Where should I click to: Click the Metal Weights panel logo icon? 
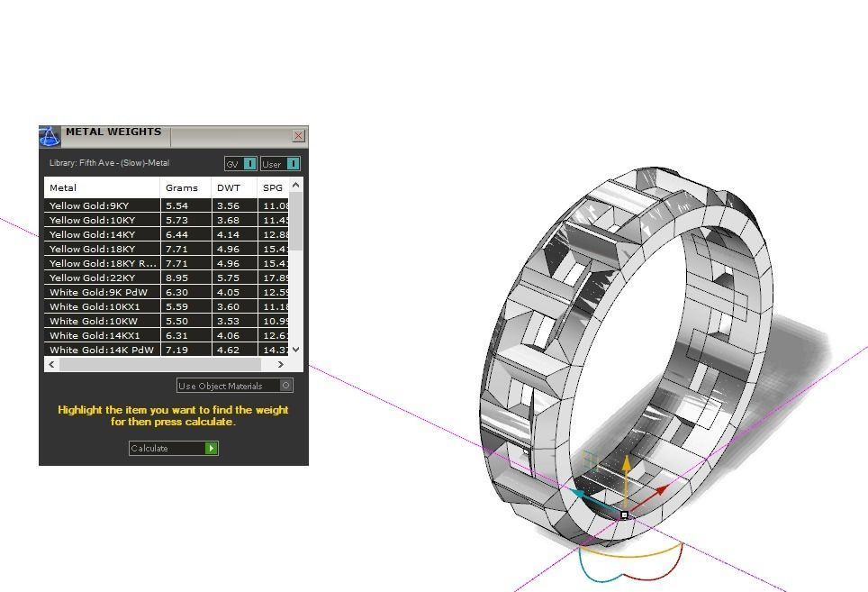(50, 136)
